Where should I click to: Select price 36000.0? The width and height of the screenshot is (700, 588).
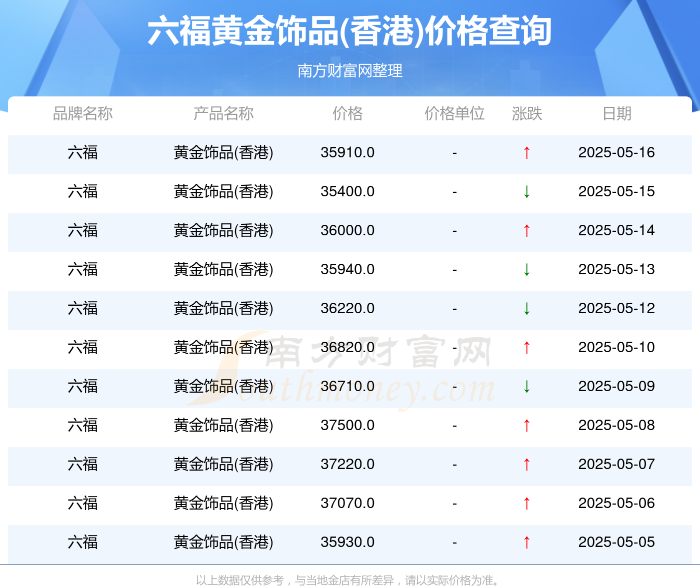347,230
